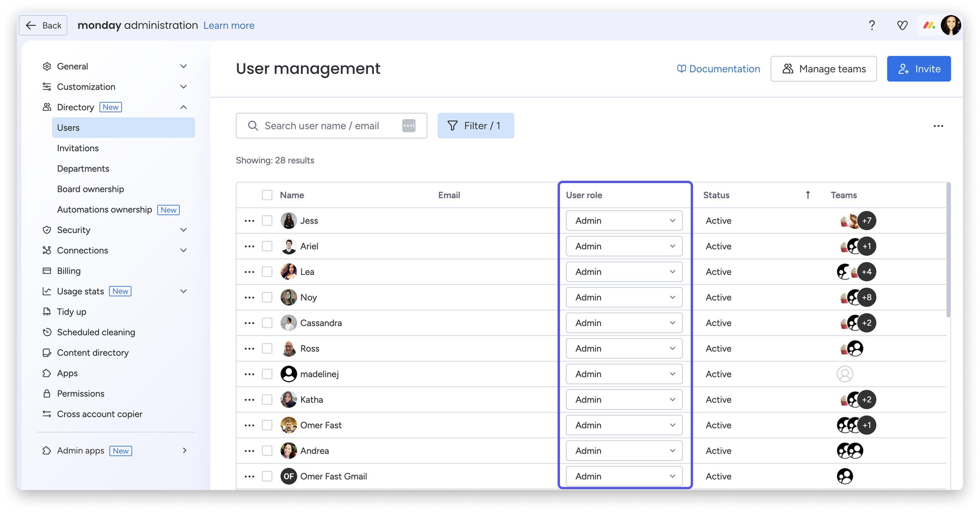Go to Board ownership page
980x512 pixels.
(x=90, y=189)
